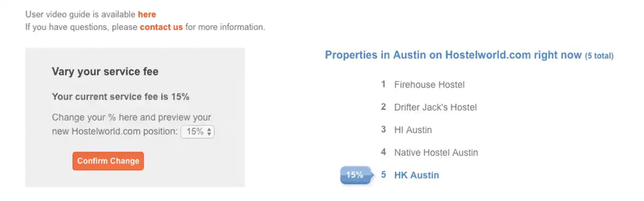Click rank number 1 beside Firehouse Hostel

[x=383, y=84]
